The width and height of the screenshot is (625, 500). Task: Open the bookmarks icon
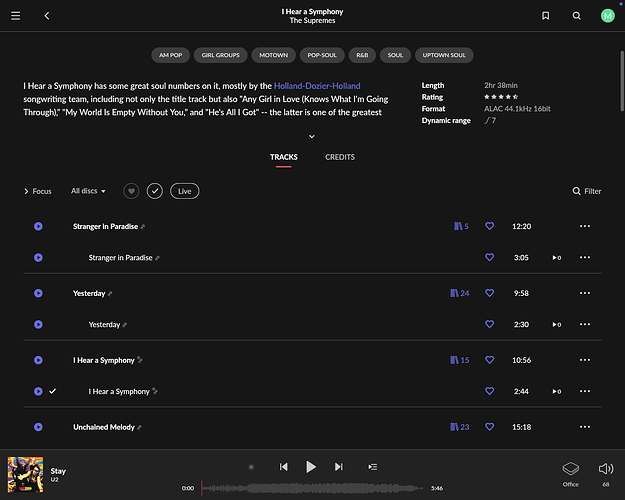pyautogui.click(x=546, y=16)
